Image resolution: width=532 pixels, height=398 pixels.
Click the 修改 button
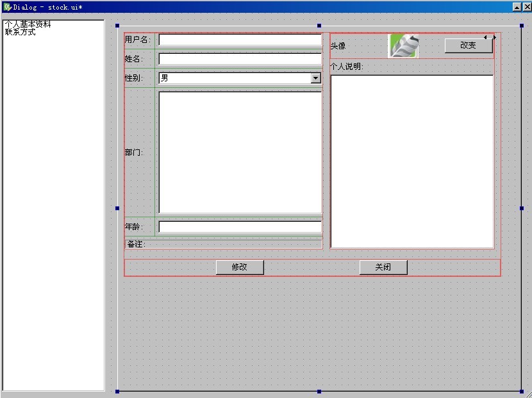pyautogui.click(x=240, y=267)
